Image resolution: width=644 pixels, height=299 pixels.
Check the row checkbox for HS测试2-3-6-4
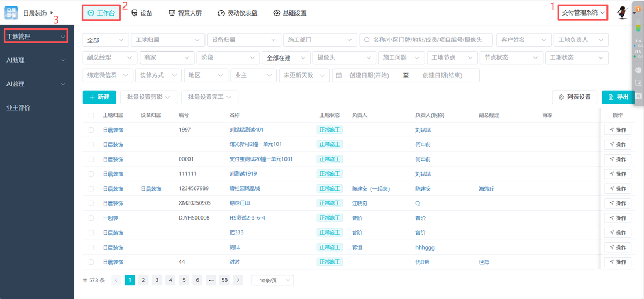(x=91, y=218)
